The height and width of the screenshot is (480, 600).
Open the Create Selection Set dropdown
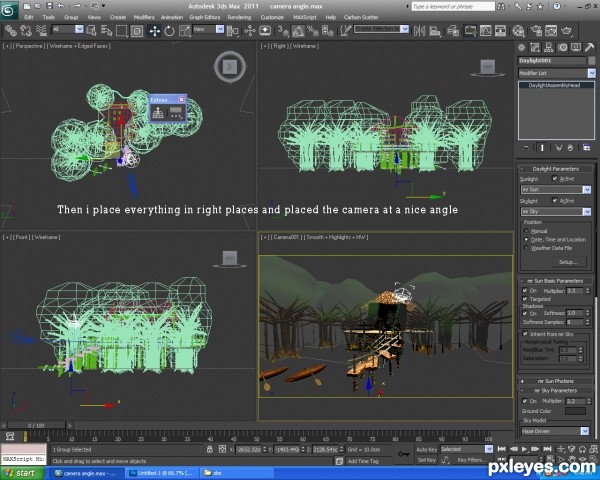381,29
